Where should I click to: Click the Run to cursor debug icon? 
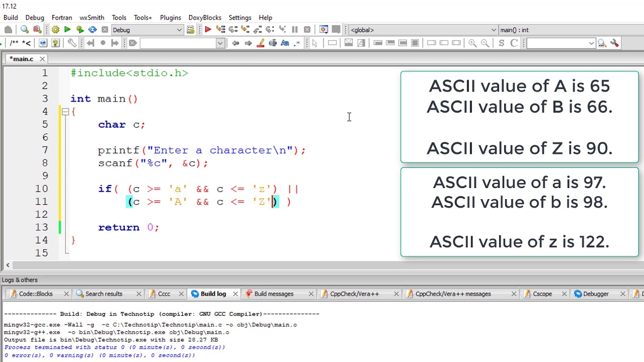[x=221, y=30]
